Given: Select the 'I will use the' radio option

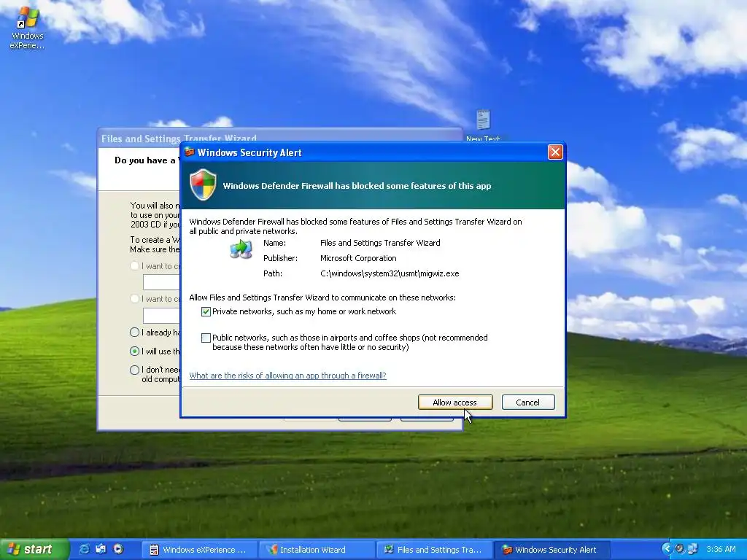Looking at the screenshot, I should point(134,351).
